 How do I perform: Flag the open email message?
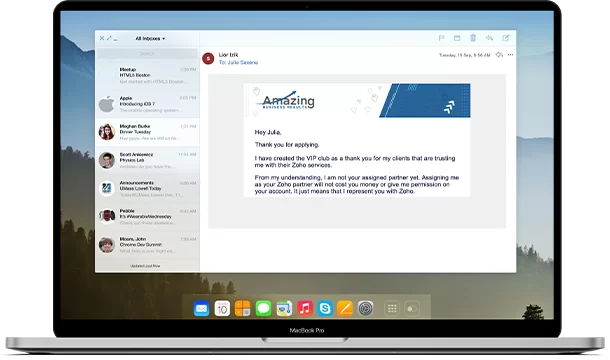(x=441, y=38)
